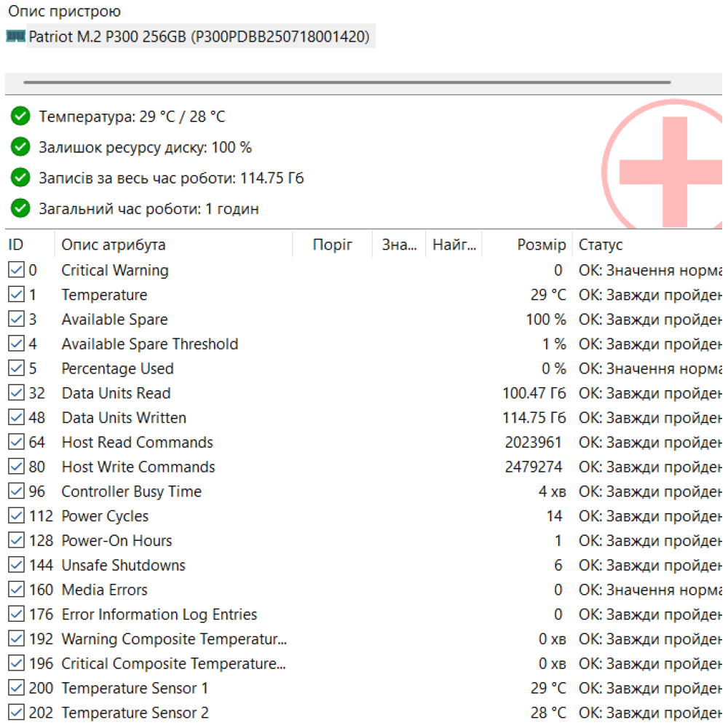Sort by Опис атрибута column header
Screen dimensions: 728x728
(x=114, y=245)
